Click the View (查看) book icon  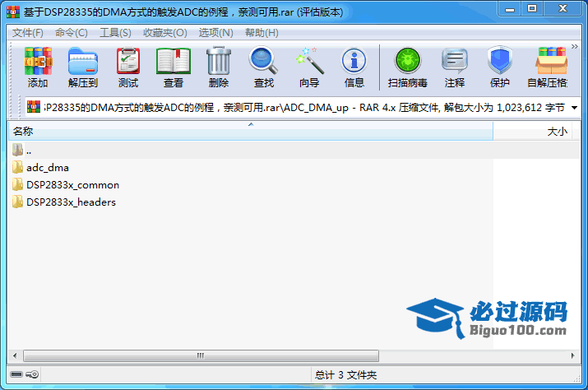174,67
